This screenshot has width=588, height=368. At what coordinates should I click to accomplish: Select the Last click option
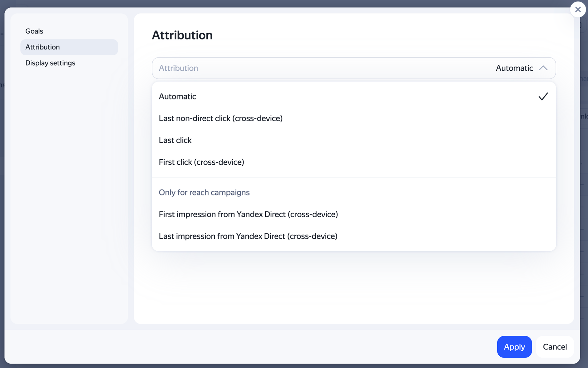pos(354,140)
